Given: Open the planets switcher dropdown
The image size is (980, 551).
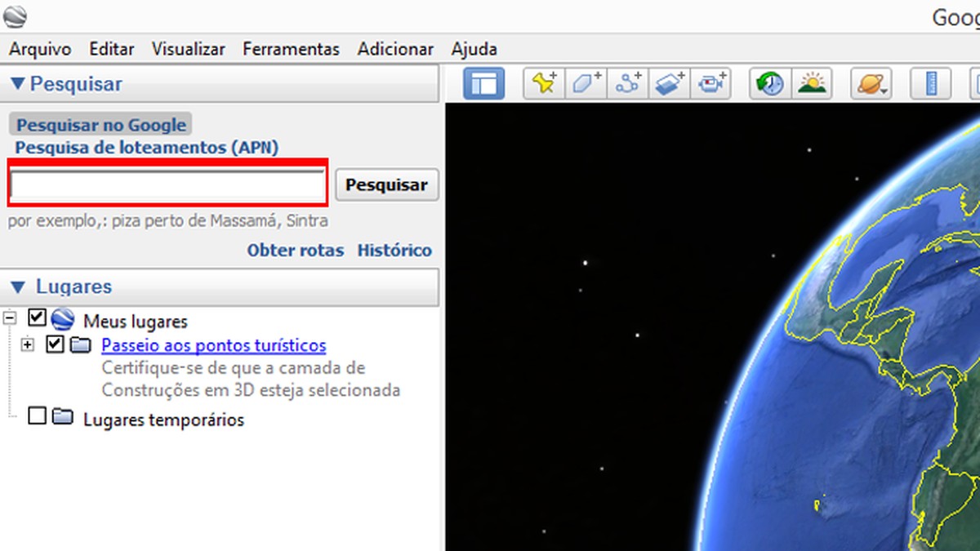Looking at the screenshot, I should pyautogui.click(x=870, y=82).
